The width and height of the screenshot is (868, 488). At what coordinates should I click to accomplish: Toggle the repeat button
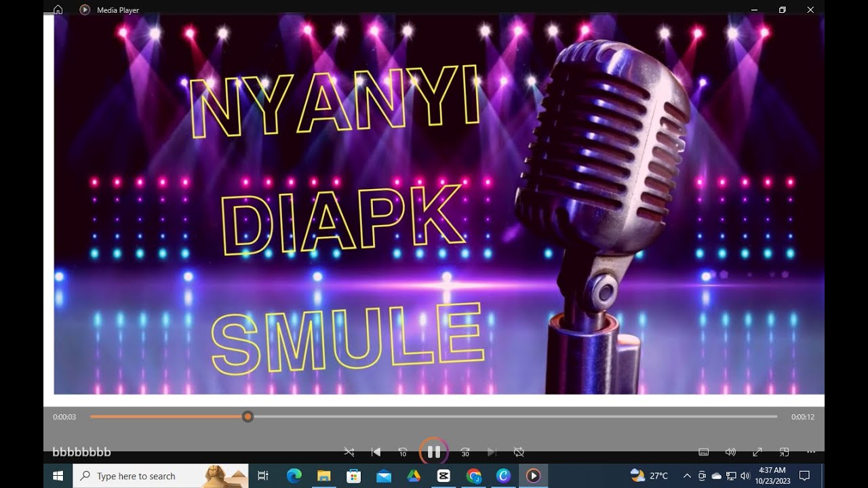[x=519, y=451]
